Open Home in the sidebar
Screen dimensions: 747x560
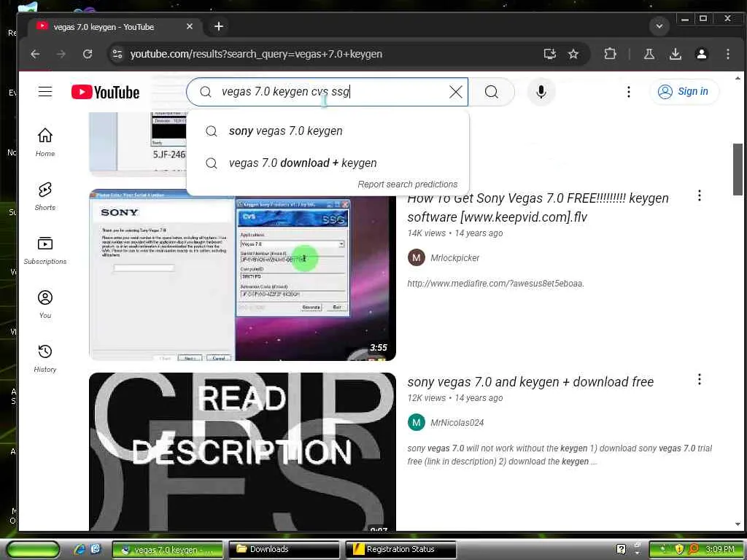[45, 142]
